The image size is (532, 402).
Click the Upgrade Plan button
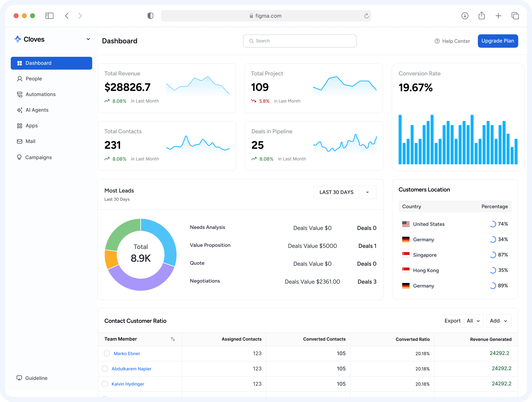(x=498, y=41)
